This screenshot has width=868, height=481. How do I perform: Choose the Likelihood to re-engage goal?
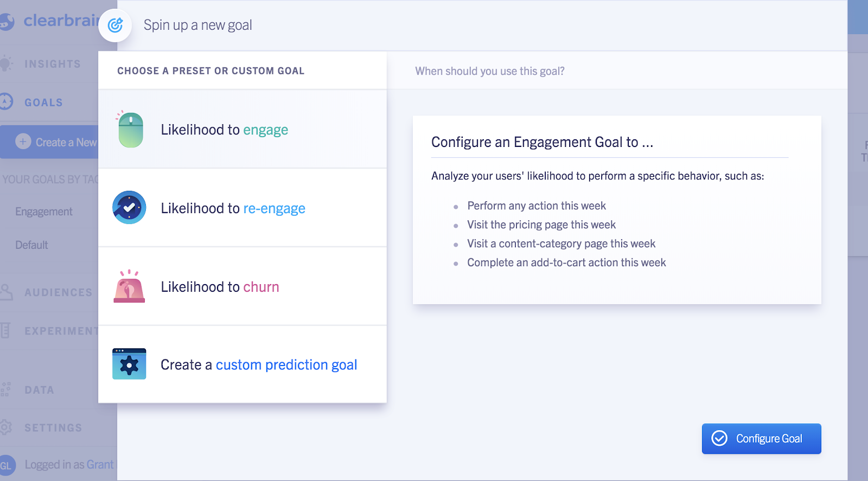(242, 208)
